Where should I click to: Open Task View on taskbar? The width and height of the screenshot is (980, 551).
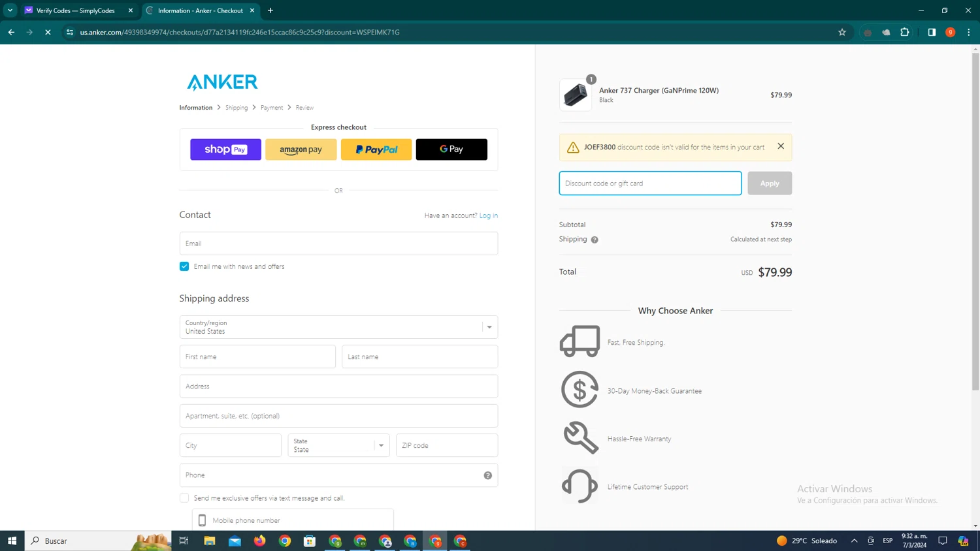[184, 541]
